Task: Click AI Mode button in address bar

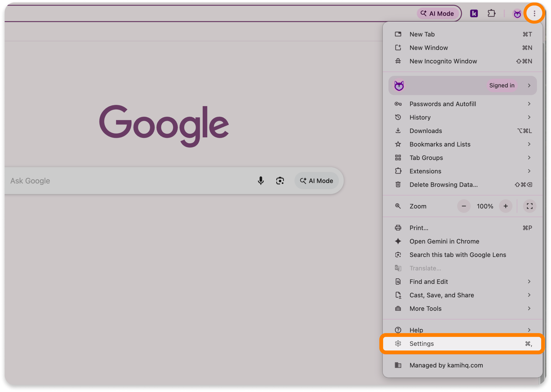Action: click(437, 13)
